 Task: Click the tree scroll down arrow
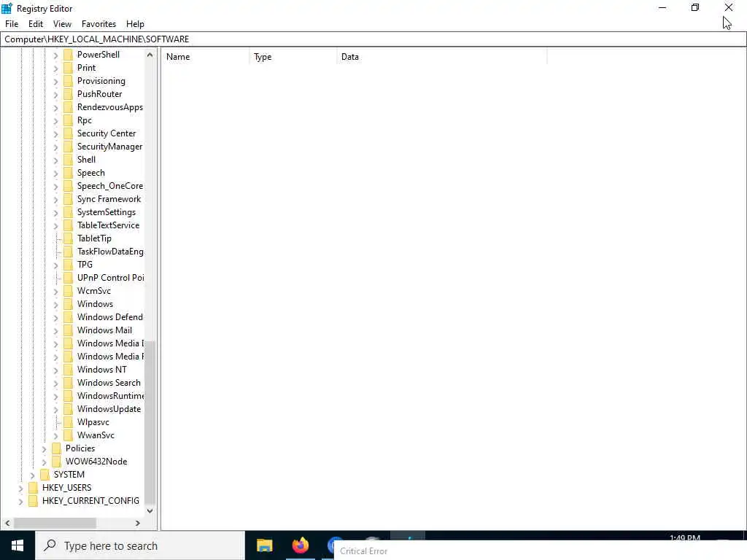pos(150,511)
